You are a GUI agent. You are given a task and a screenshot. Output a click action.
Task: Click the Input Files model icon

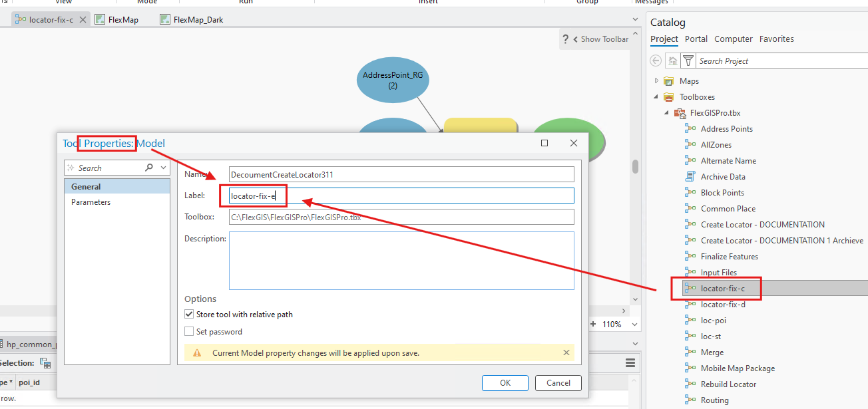(x=690, y=272)
